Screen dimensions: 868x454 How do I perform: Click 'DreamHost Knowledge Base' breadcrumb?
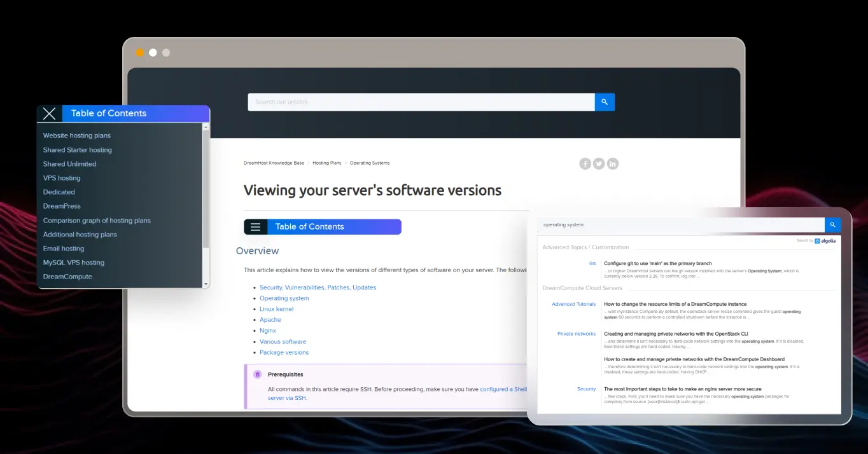pyautogui.click(x=274, y=163)
